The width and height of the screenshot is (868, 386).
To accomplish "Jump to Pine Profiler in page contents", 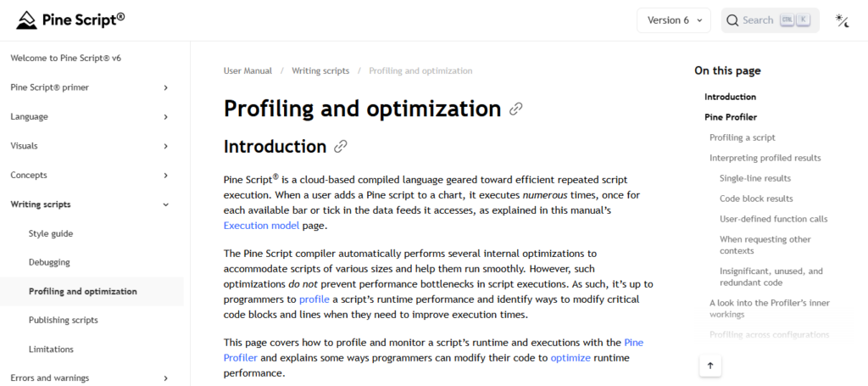I will tap(730, 117).
